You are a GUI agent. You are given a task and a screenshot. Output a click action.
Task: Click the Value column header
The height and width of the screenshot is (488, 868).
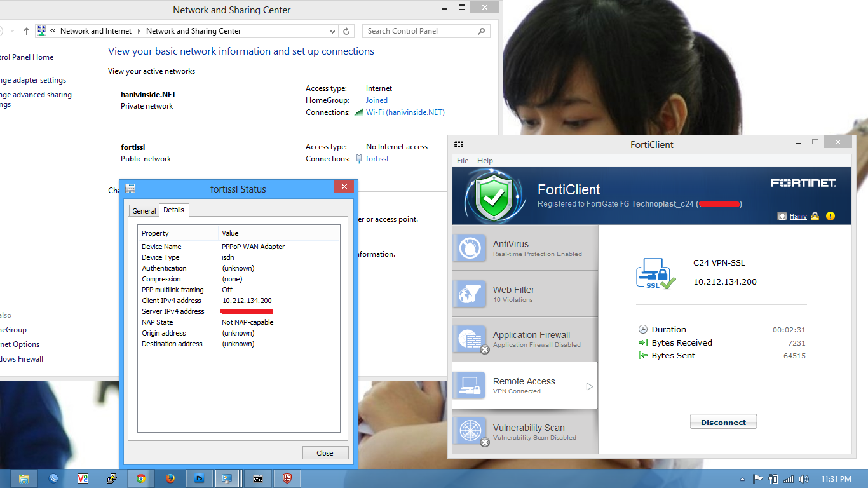(279, 233)
